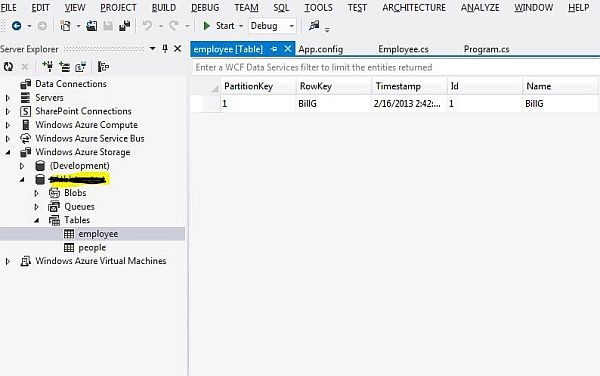
Task: Click the Connect to Server icon
Action: (64, 67)
